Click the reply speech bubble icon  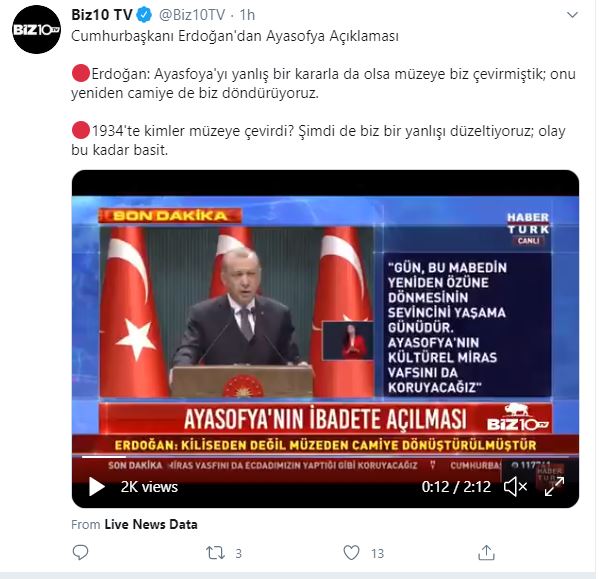point(80,552)
